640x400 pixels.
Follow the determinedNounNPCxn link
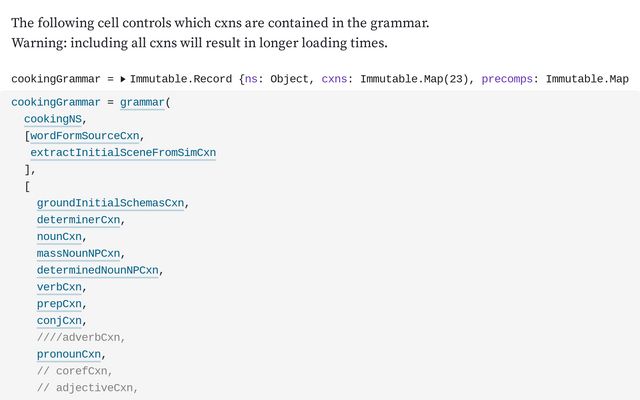click(98, 271)
